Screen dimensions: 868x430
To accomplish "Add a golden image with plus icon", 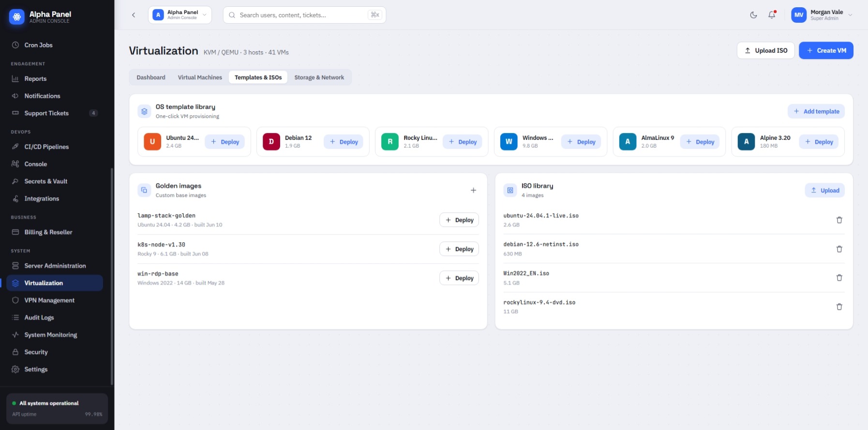I will [x=473, y=191].
